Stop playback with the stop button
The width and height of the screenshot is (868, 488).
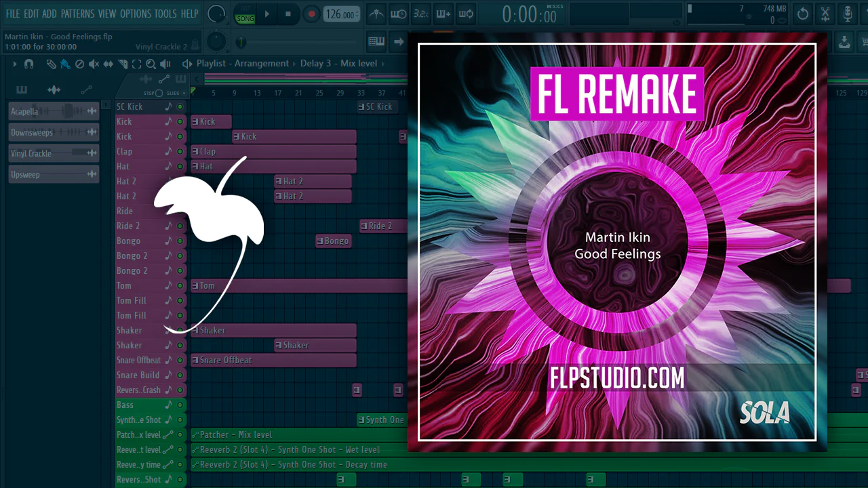coord(288,14)
